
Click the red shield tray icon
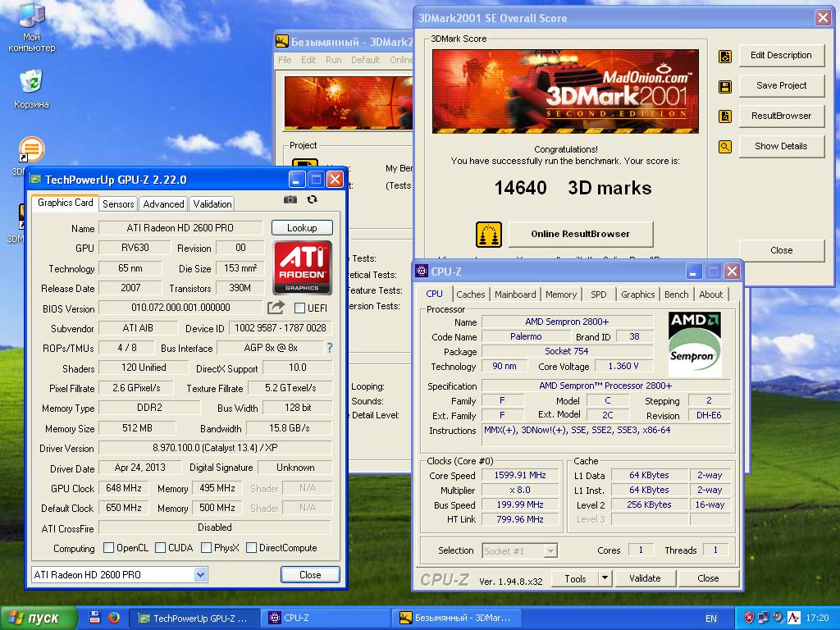(x=749, y=618)
